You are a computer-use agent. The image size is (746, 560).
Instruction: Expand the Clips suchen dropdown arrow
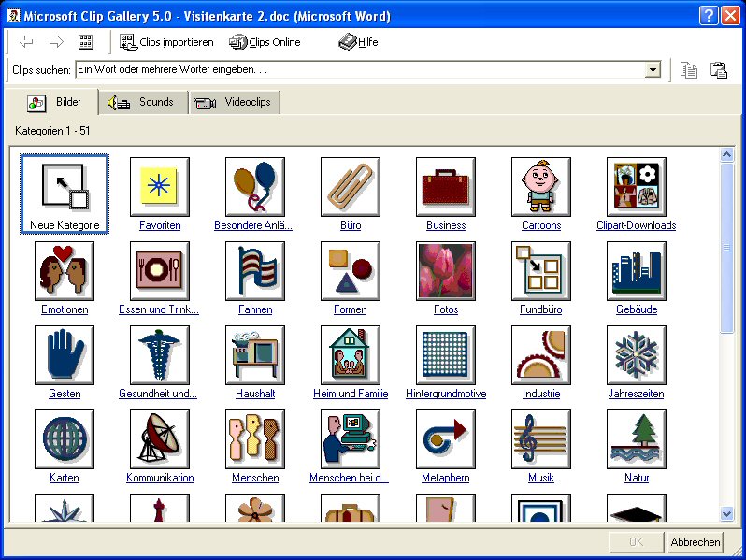(x=653, y=70)
